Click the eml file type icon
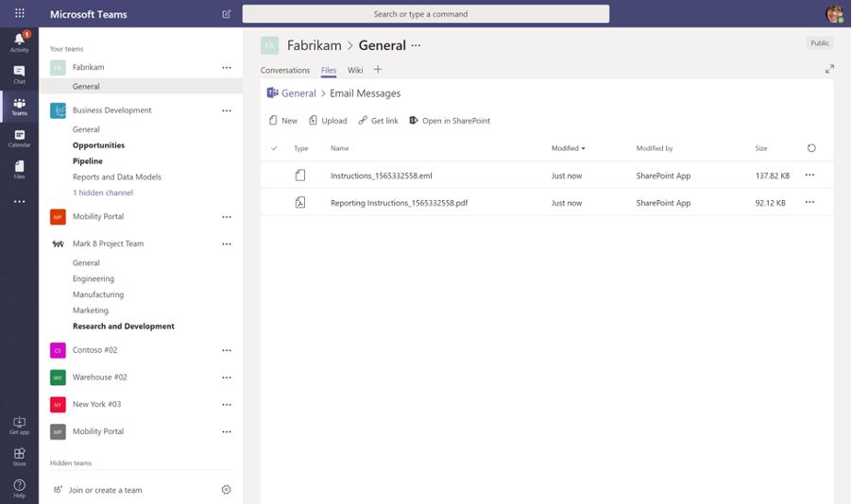The height and width of the screenshot is (504, 852). (x=300, y=176)
